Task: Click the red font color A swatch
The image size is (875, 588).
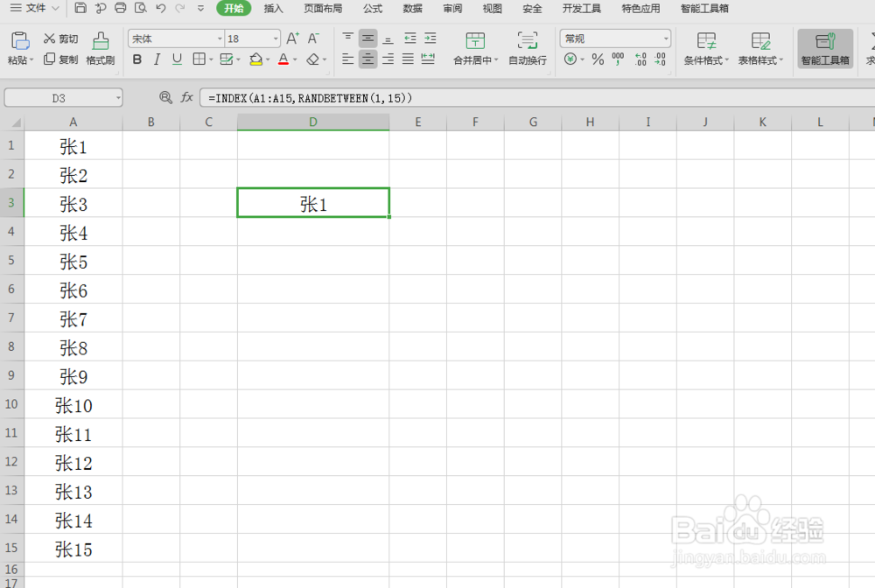Action: pos(283,59)
